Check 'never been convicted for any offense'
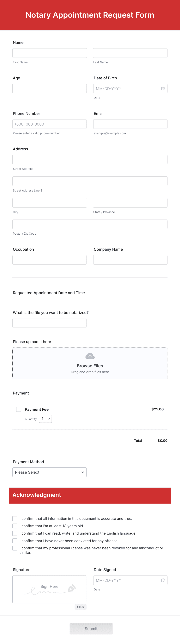180x644 pixels. click(x=15, y=541)
